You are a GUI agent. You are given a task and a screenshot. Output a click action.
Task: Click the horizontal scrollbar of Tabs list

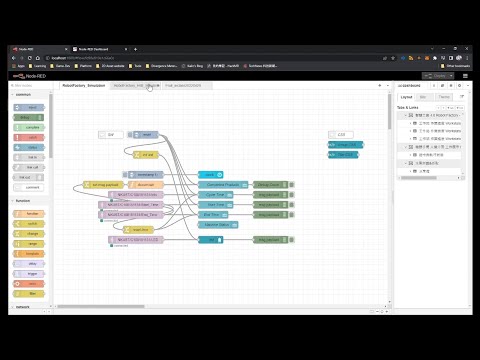pos(419,178)
